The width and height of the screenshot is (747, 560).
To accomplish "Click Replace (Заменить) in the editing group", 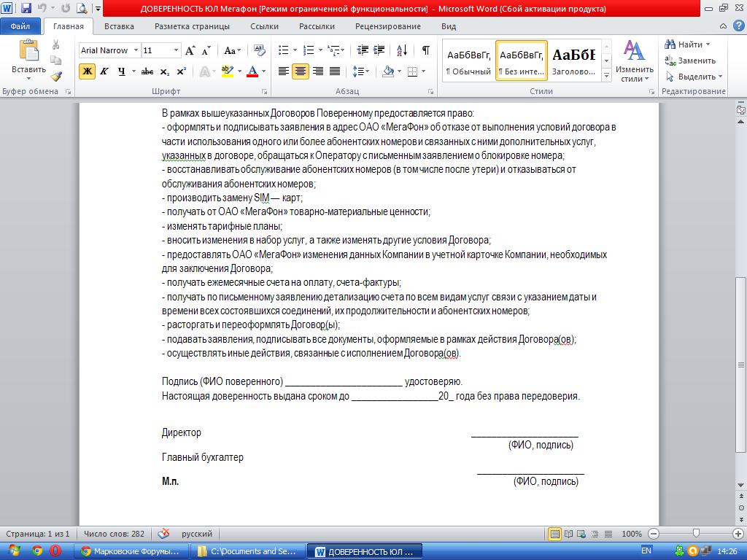I will click(690, 61).
